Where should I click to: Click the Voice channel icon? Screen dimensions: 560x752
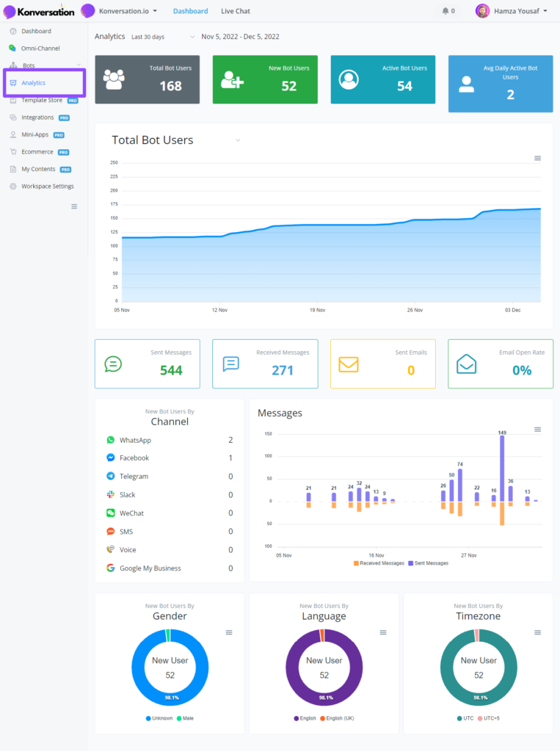pos(111,549)
